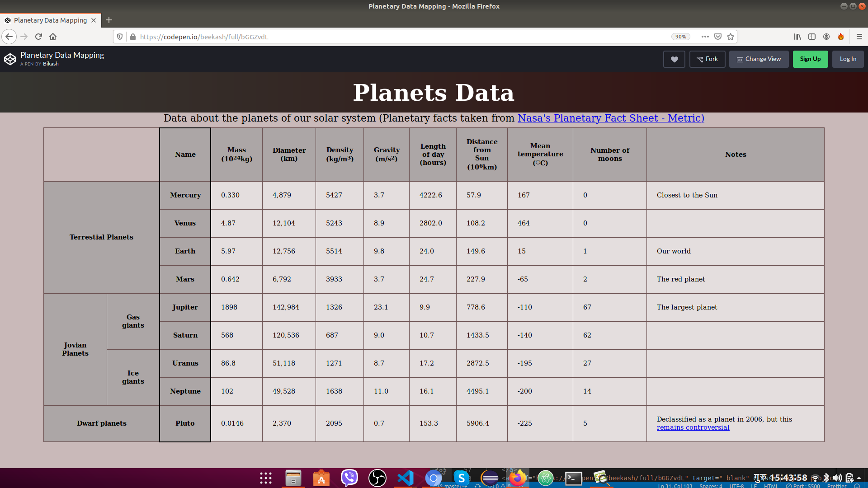The image size is (868, 488).
Task: Select the Mercury row name cell
Action: coord(185,195)
